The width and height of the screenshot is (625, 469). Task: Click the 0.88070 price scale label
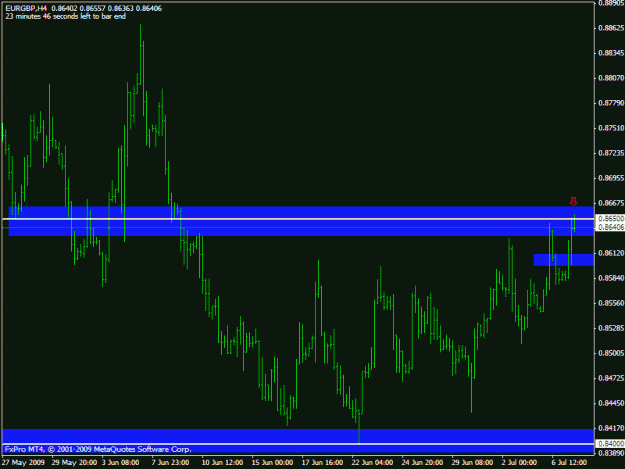point(611,78)
